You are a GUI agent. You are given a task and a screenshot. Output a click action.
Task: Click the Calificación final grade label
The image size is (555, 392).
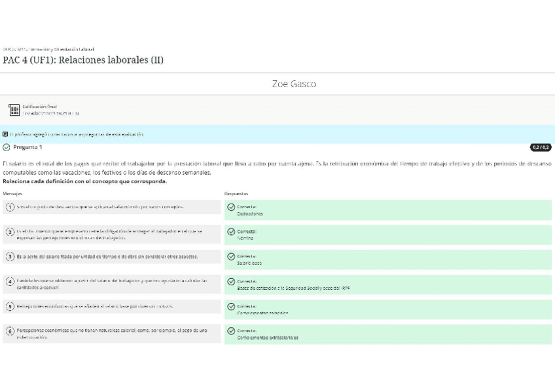[x=39, y=107]
